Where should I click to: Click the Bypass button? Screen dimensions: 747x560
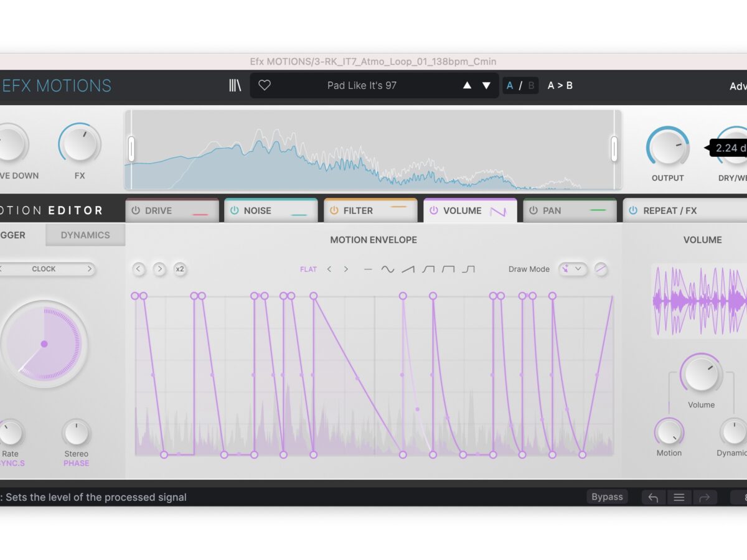click(607, 497)
